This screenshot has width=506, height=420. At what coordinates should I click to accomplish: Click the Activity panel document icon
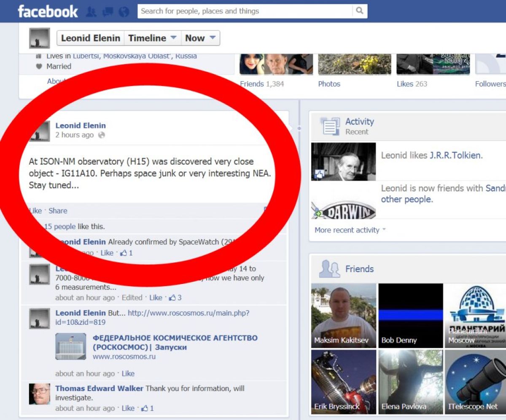(329, 126)
